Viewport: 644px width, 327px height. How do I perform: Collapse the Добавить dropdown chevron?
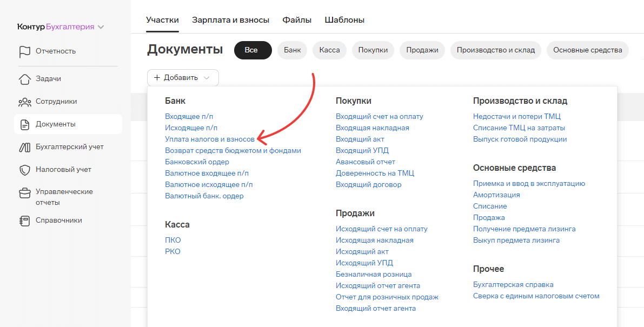207,78
